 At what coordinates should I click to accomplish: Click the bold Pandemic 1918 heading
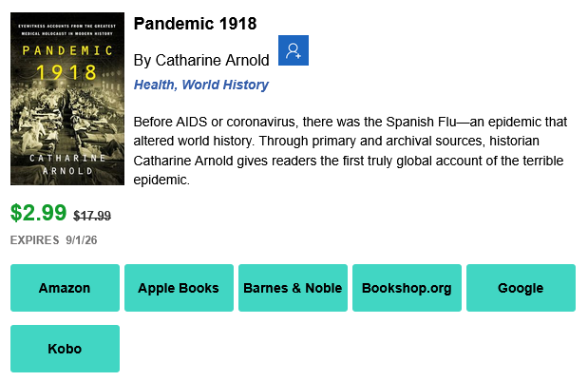(x=195, y=24)
